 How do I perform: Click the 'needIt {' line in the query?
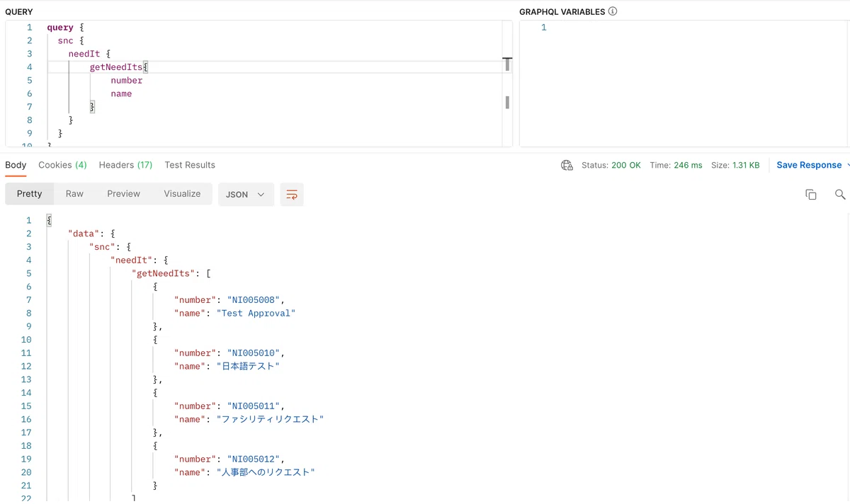[89, 54]
